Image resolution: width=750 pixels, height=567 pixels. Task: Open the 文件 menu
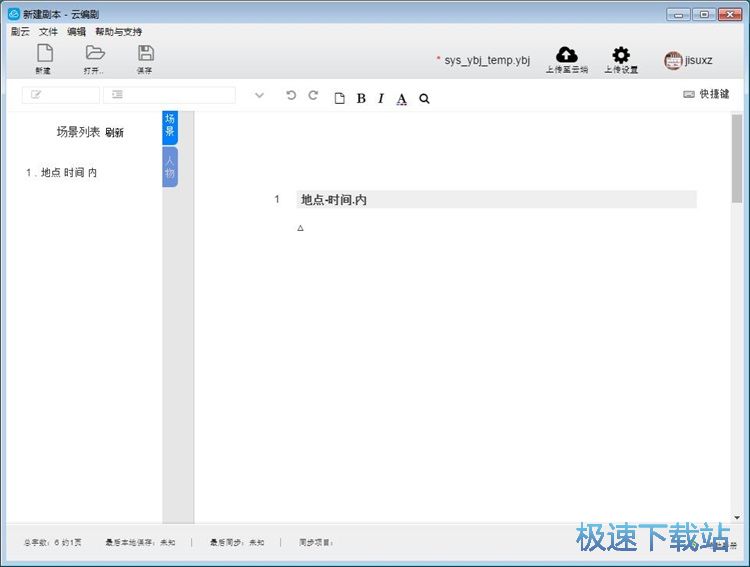(48, 32)
